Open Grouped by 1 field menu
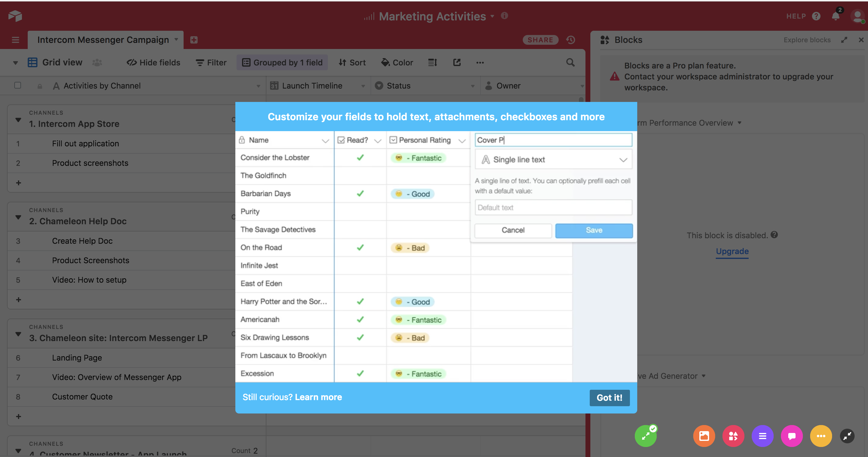Screen dimensions: 868x457 coord(282,63)
